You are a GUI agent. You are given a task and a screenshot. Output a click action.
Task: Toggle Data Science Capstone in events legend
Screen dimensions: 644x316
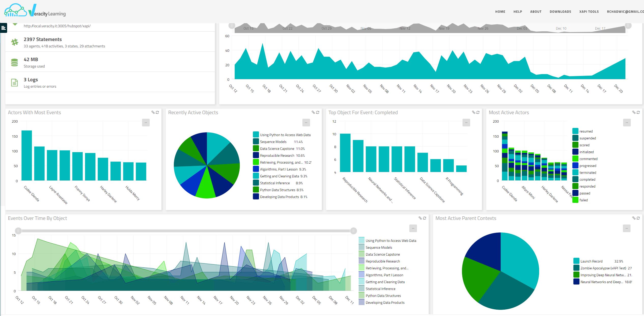coord(382,254)
